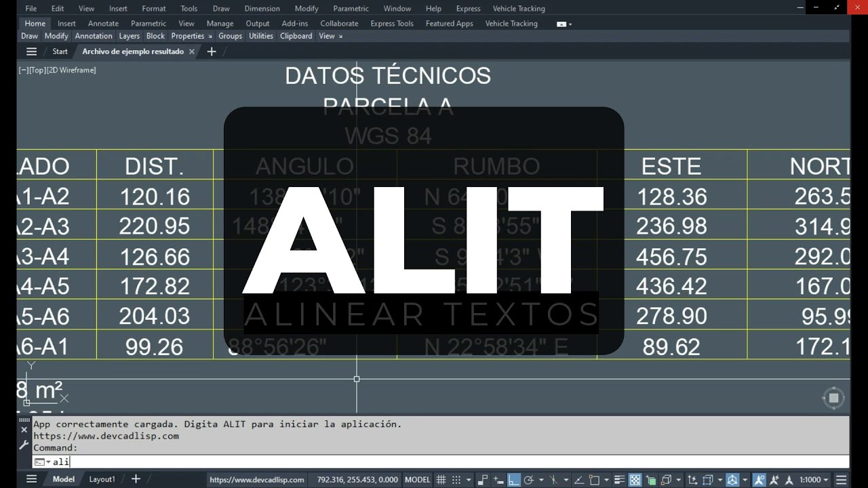
Task: Click MODEL space button in status bar
Action: point(418,480)
